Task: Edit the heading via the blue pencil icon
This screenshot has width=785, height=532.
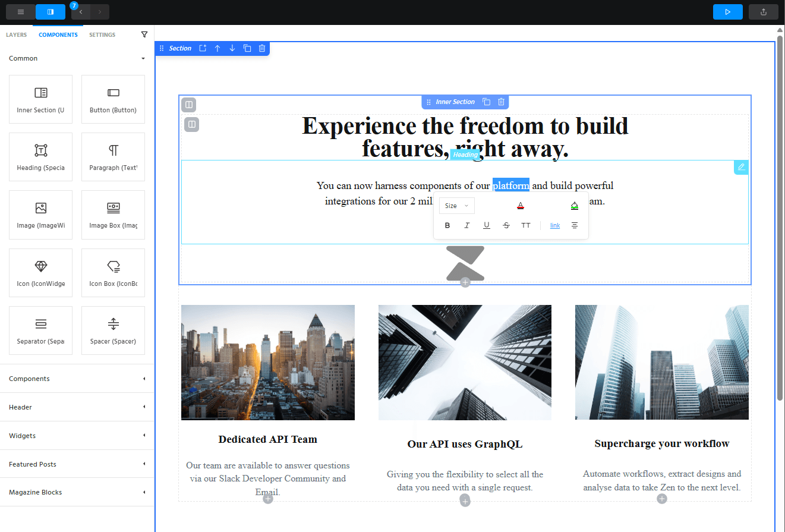Action: tap(740, 167)
